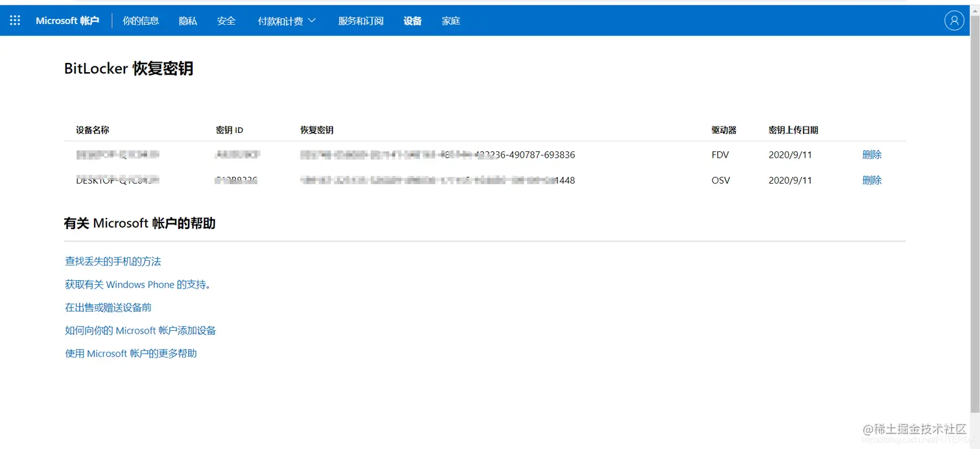Click the 驱动器 column header
Viewport: 980px width, 449px height.
point(724,130)
